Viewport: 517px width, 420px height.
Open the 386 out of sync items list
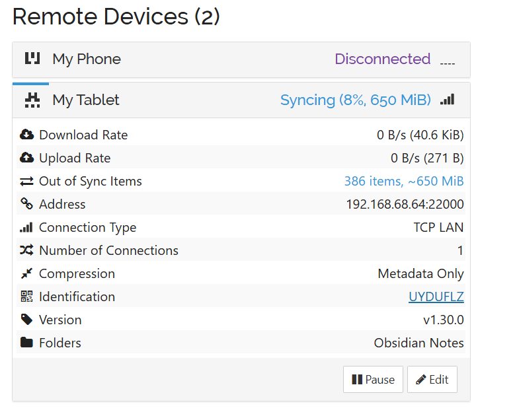(403, 181)
